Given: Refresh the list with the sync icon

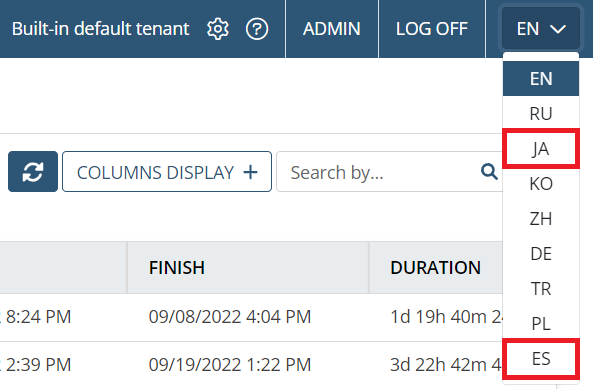Looking at the screenshot, I should pyautogui.click(x=33, y=172).
